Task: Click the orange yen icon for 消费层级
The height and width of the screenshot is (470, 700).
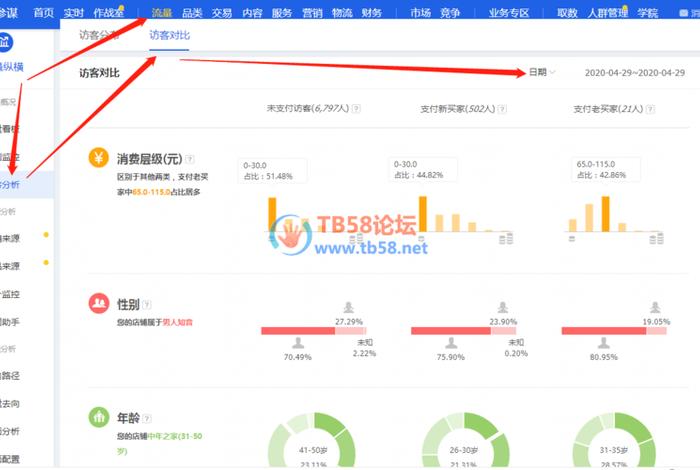Action: pos(99,158)
